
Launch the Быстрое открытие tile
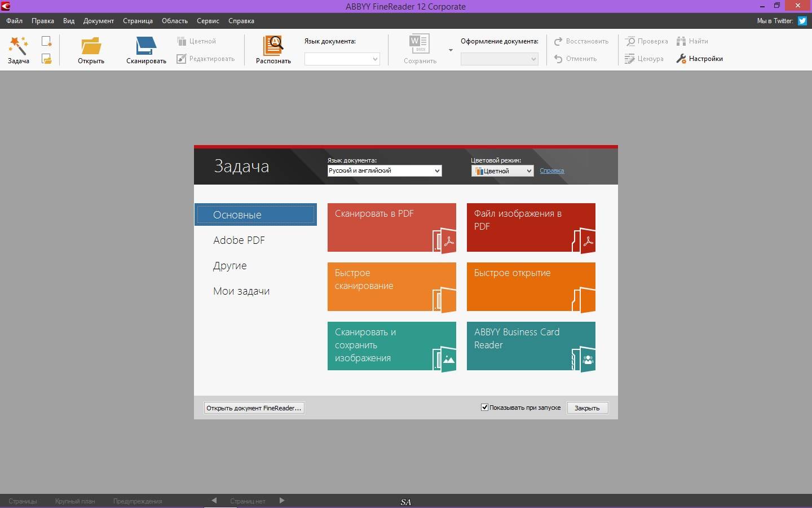coord(531,287)
